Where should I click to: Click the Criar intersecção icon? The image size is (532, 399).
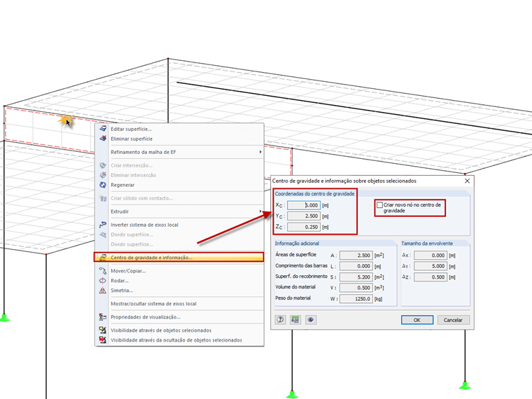(103, 165)
